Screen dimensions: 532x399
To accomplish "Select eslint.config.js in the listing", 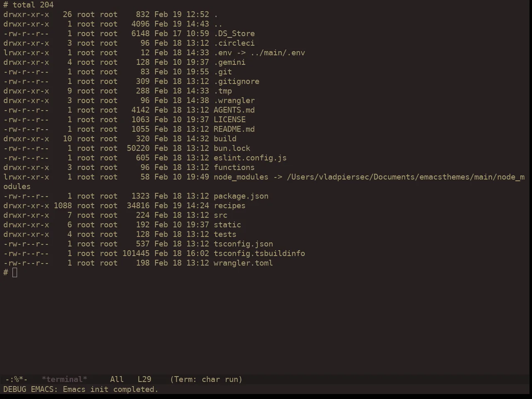I will pos(250,158).
